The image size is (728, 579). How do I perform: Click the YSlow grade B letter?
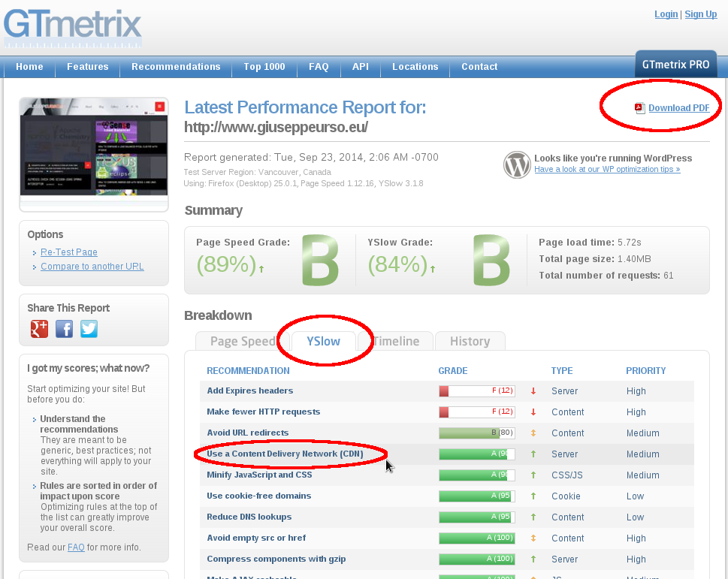pos(491,260)
